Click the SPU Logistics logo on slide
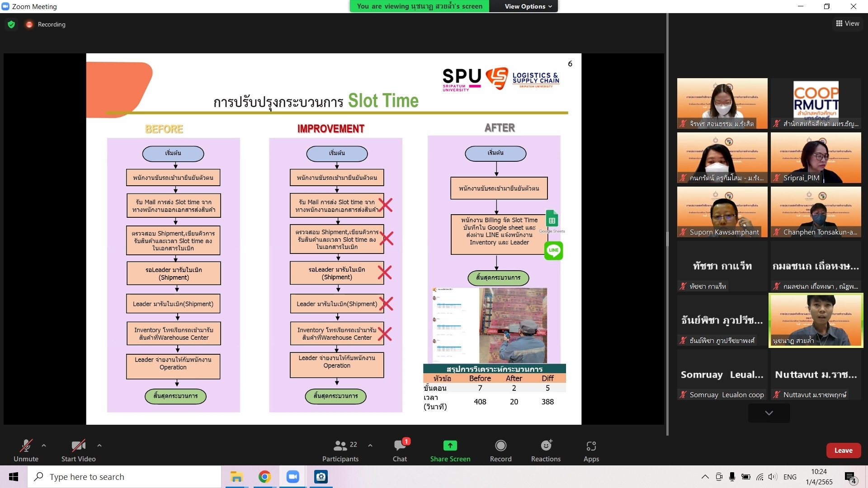Viewport: 868px width, 488px height. (501, 79)
